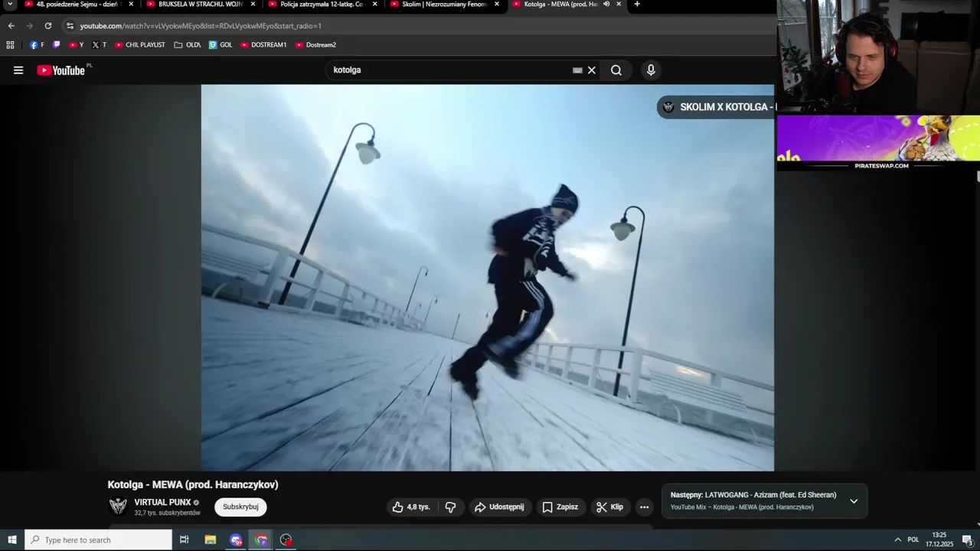Screen dimensions: 980x551
Task: Open the Windows Start menu
Action: click(x=11, y=540)
